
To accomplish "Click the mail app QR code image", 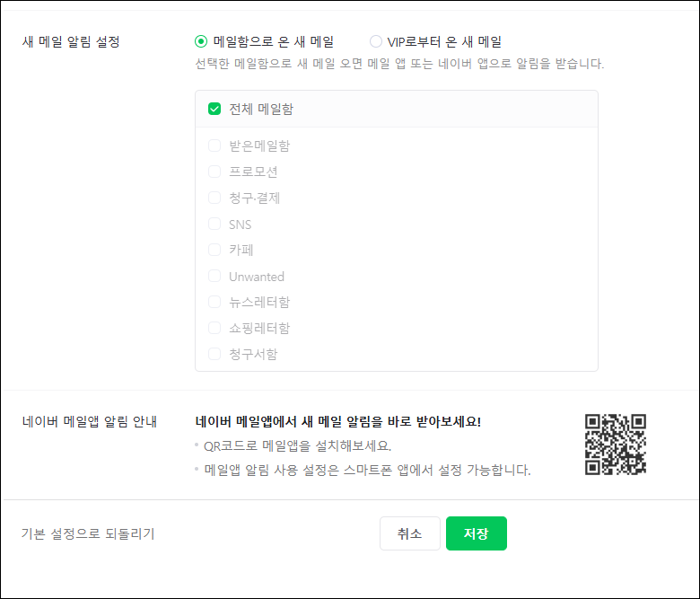I will click(616, 445).
